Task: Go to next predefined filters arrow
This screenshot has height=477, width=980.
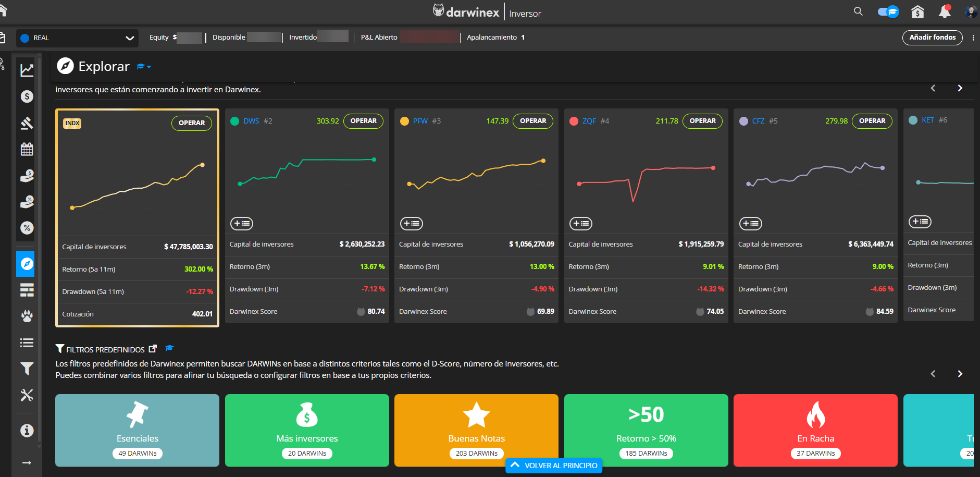Action: (x=960, y=374)
